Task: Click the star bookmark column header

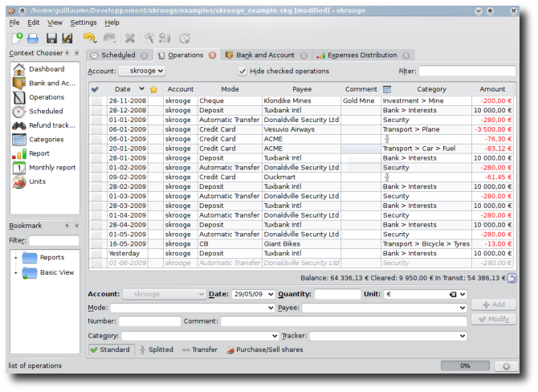Action: [153, 89]
